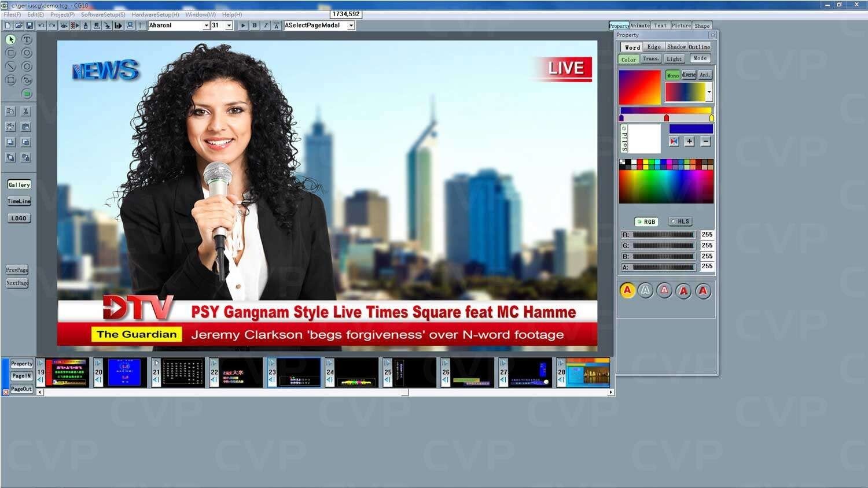
Task: Click the open folder icon
Action: point(19,25)
